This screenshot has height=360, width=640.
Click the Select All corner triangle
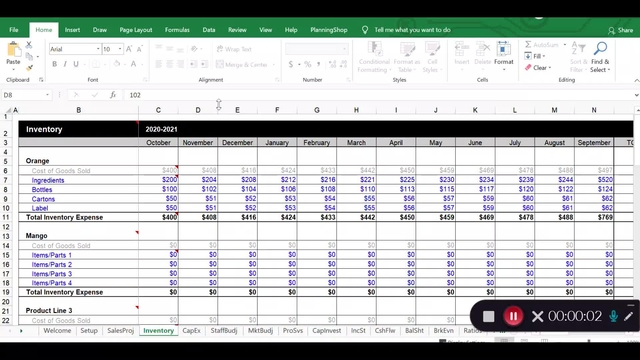point(8,110)
